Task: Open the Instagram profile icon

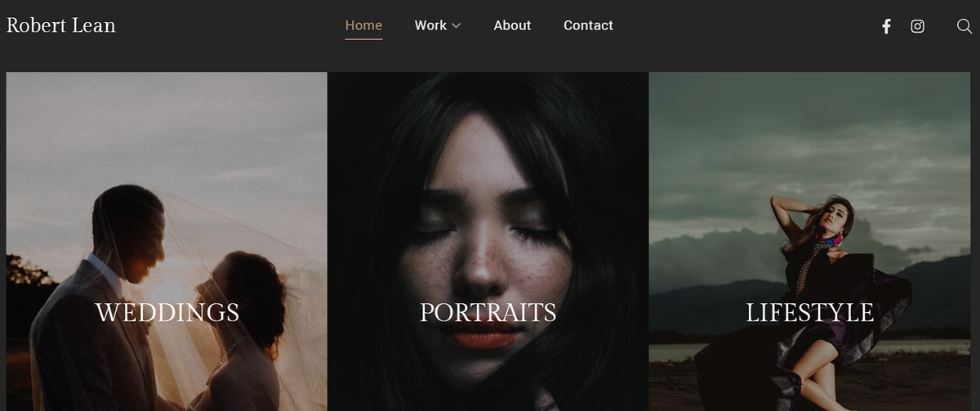Action: (x=917, y=26)
